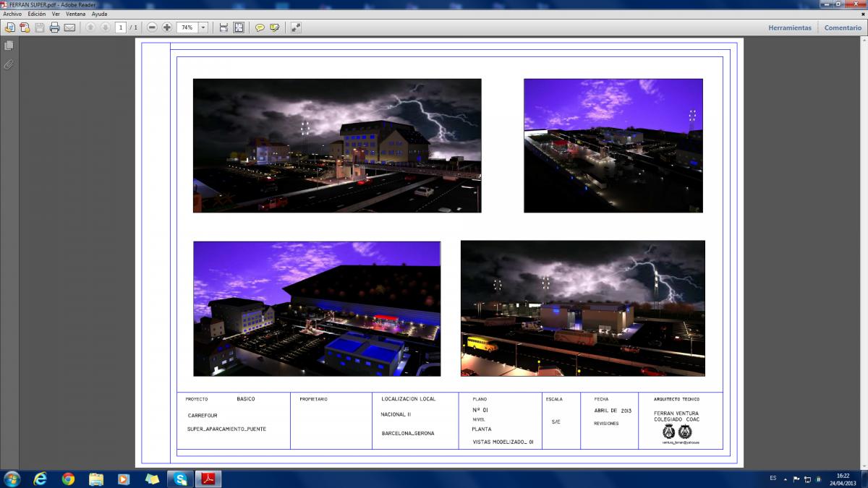868x488 pixels.
Task: Open the Edición menu
Action: tap(37, 14)
